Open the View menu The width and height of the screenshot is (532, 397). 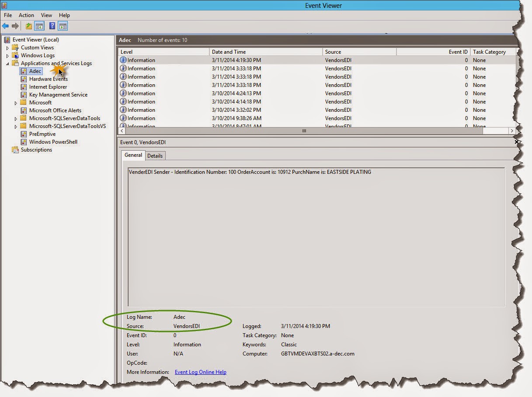(46, 15)
